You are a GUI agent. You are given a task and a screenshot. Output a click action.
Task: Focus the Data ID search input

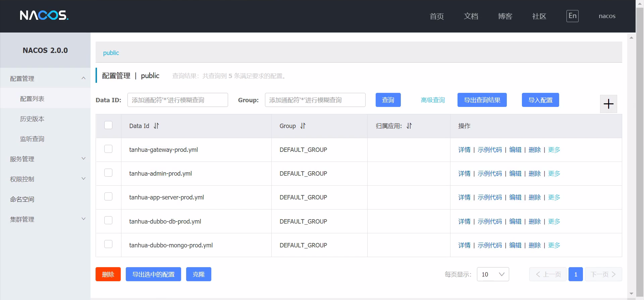[178, 100]
